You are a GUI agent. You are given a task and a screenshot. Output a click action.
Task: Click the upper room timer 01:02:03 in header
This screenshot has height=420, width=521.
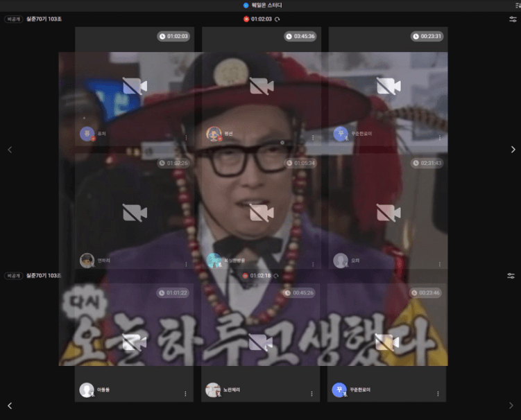[262, 19]
